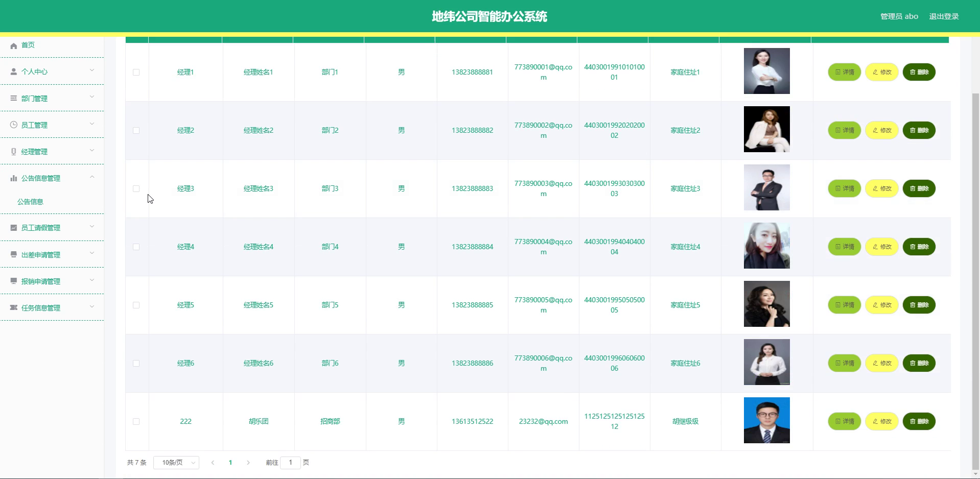Open photo thumbnail of 经理5
The height and width of the screenshot is (479, 980).
coord(767,304)
